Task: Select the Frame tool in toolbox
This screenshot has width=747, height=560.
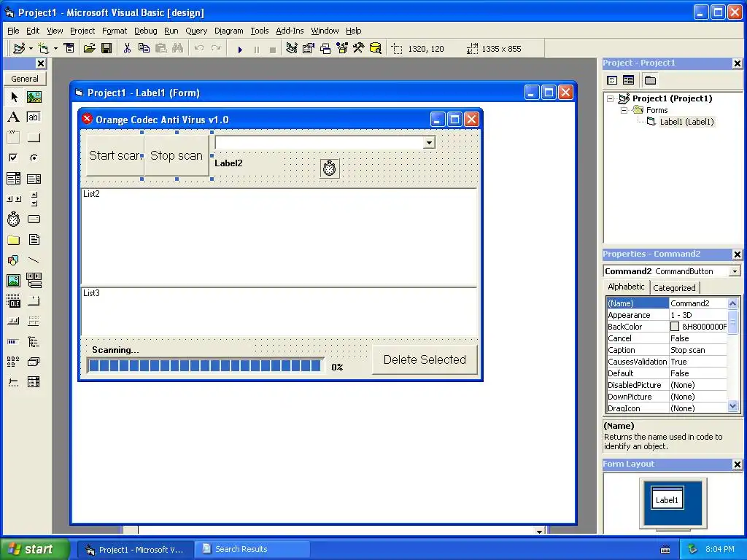Action: coord(14,138)
